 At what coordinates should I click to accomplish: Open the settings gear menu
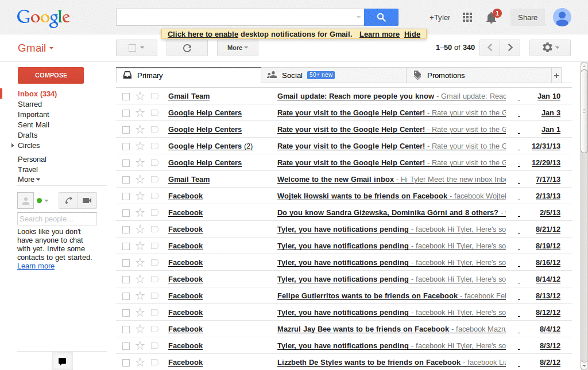coord(550,48)
